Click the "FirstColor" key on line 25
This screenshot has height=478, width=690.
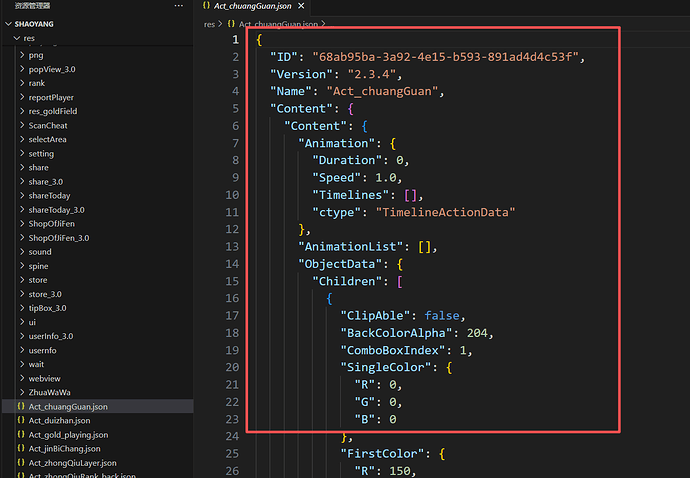[x=382, y=454]
